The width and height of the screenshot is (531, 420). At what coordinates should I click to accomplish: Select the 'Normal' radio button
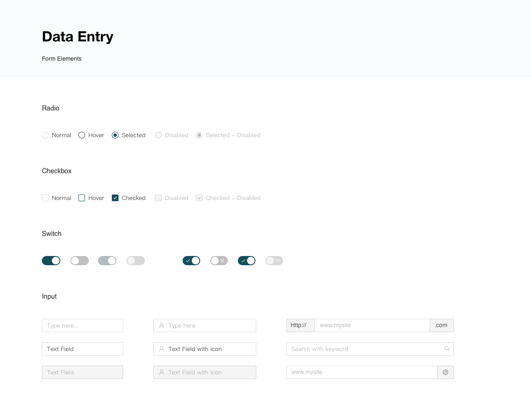(x=45, y=135)
